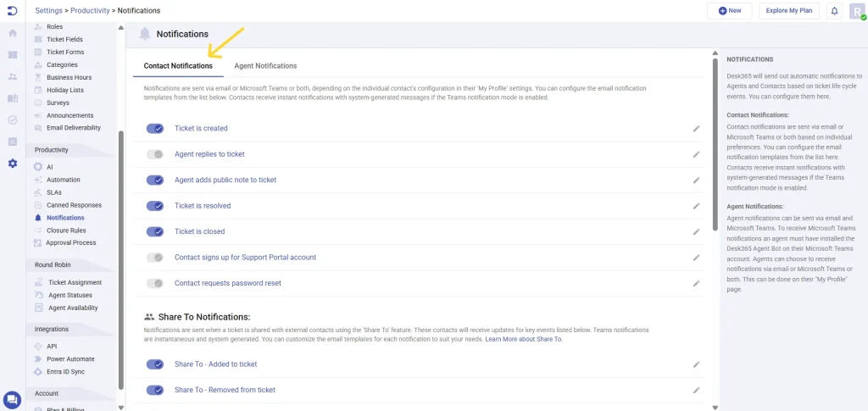Open Learn More about Share To link
Viewport: 868px width, 411px height.
point(524,339)
